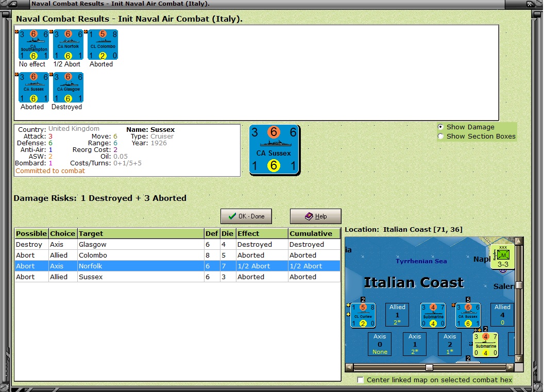The width and height of the screenshot is (544, 392).
Task: Select the blue Submarine counter on map
Action: (x=433, y=315)
